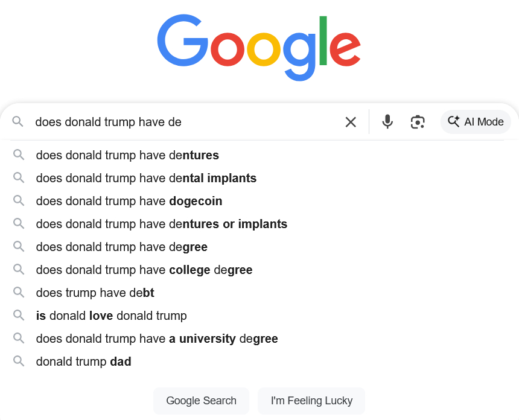
Task: Pick the "does donald trump have dogecoin" suggestion
Action: [129, 201]
